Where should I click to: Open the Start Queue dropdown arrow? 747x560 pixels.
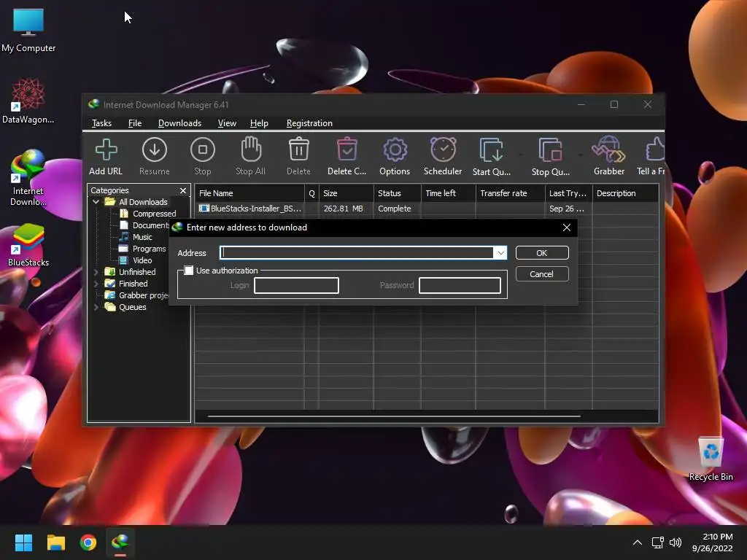tap(521, 155)
